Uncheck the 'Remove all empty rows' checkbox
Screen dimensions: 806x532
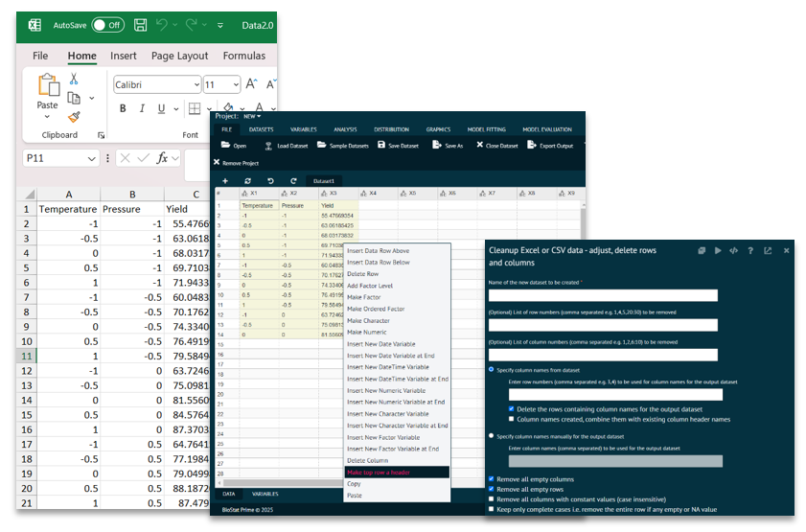493,489
